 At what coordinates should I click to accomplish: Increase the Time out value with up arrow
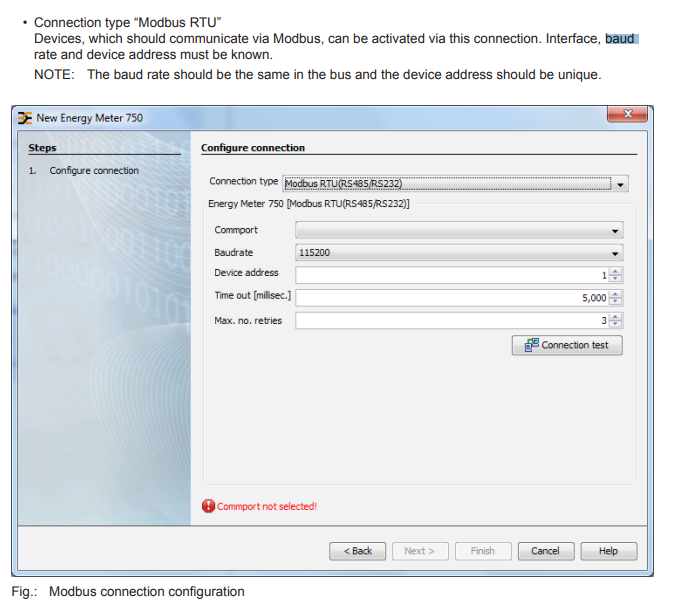pyautogui.click(x=616, y=294)
